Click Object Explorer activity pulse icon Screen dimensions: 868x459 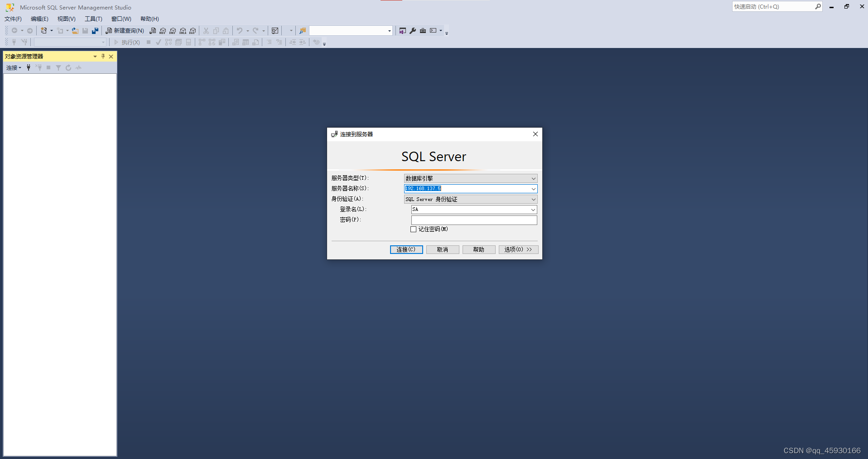click(78, 67)
